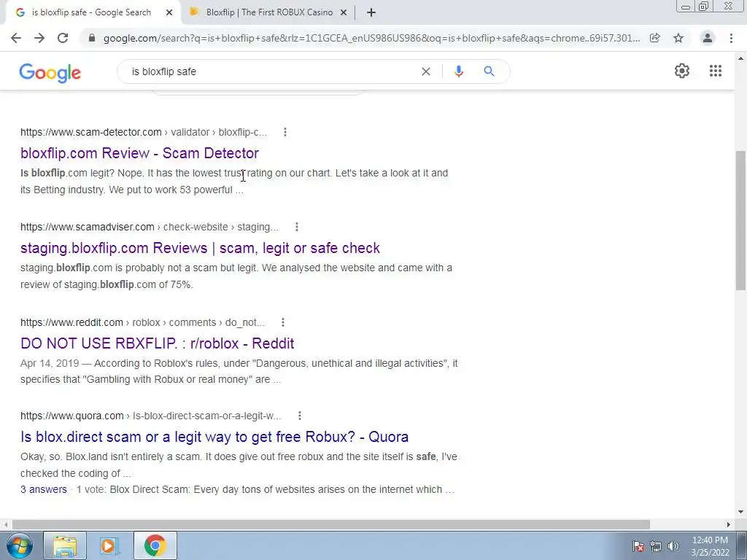This screenshot has height=560, width=747.
Task: Click vertical scrollbar up arrow
Action: 740,59
